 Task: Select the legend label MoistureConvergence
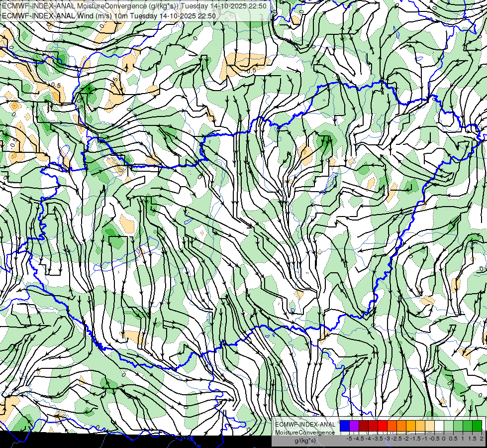(305, 433)
